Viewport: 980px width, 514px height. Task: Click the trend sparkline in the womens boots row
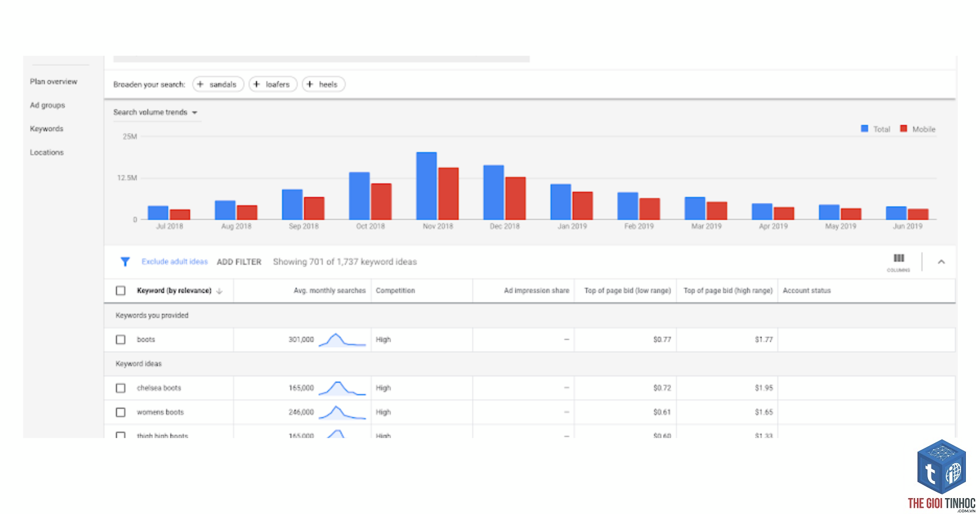(x=342, y=412)
